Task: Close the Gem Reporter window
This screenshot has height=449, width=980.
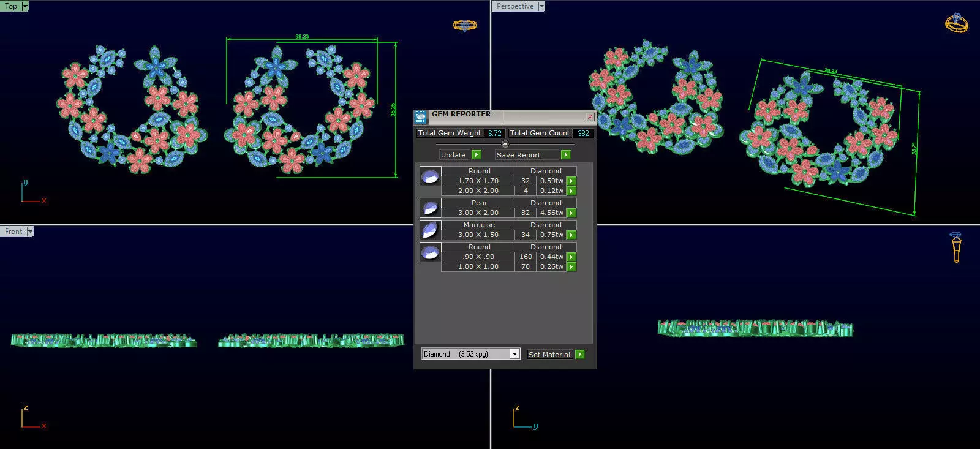Action: (590, 116)
